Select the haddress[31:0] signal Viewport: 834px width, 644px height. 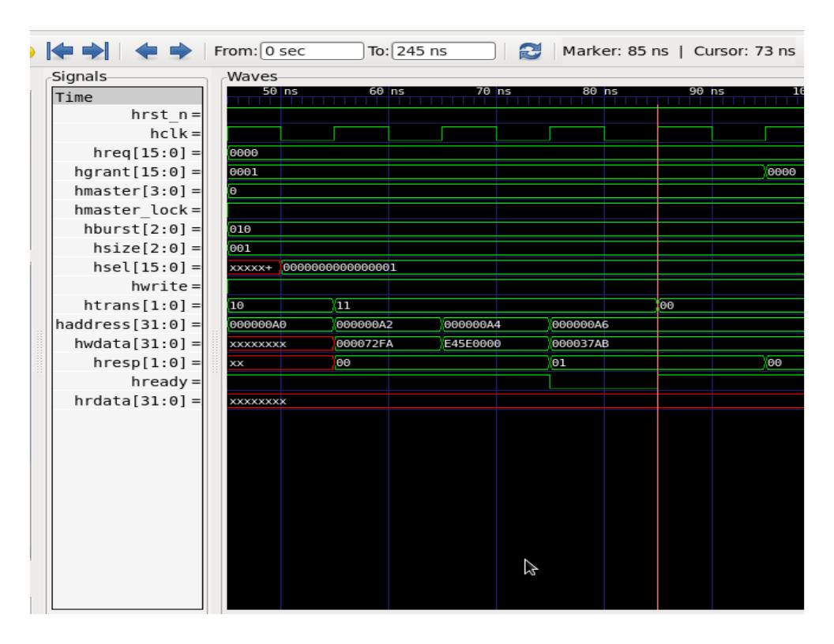click(x=126, y=324)
